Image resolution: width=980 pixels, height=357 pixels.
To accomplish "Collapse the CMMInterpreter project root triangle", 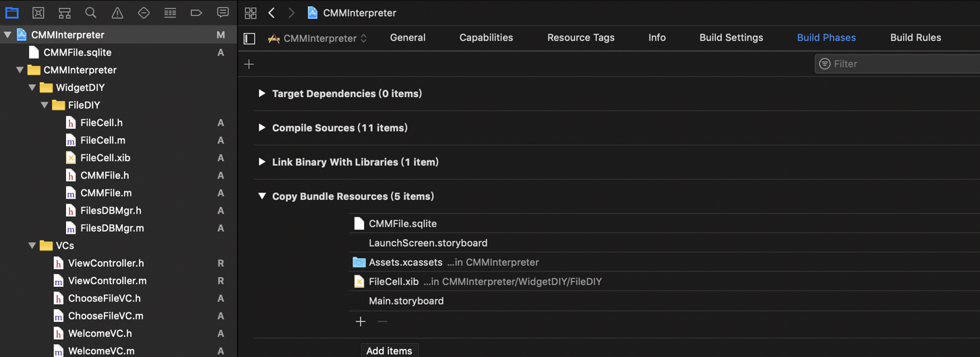I will pyautogui.click(x=7, y=35).
